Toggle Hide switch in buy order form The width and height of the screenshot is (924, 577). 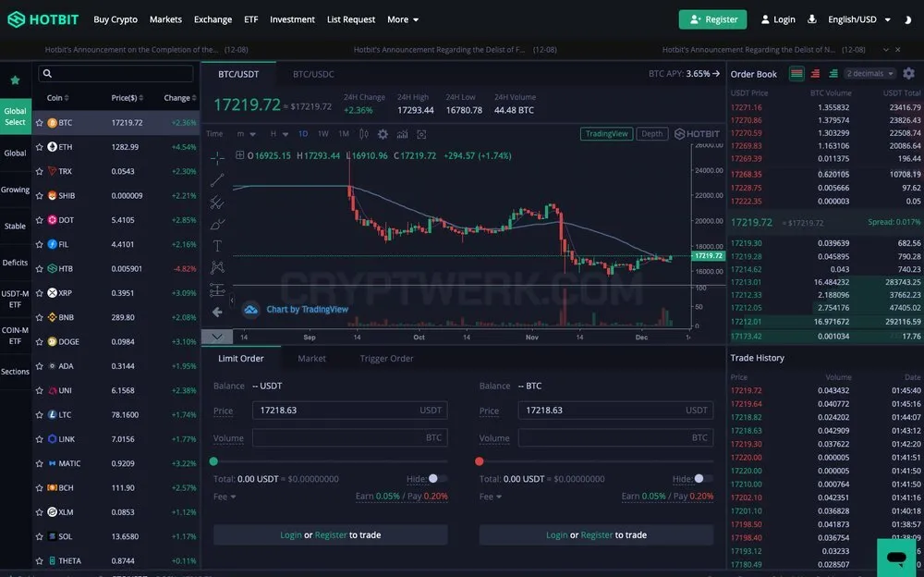tap(437, 478)
